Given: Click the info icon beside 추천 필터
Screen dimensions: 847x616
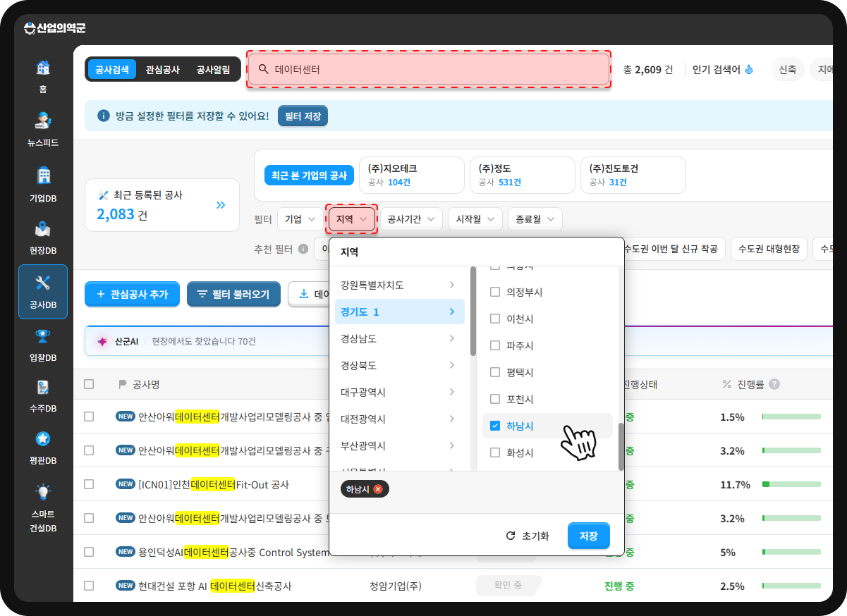Looking at the screenshot, I should [303, 249].
